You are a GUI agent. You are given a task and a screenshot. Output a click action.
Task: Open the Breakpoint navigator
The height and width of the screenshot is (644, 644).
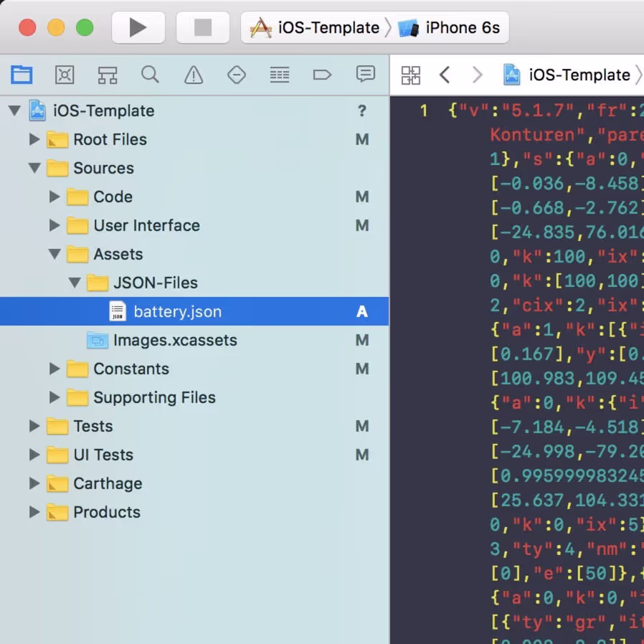(x=322, y=75)
